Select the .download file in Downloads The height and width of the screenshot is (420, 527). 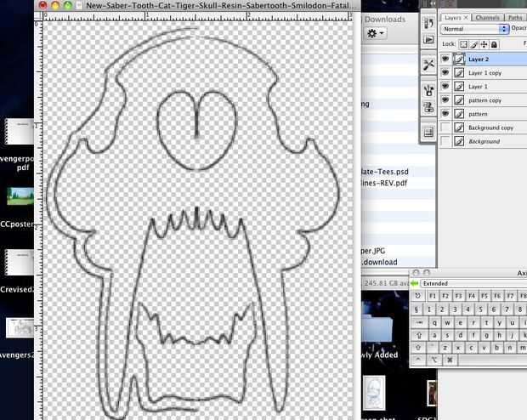click(x=379, y=262)
